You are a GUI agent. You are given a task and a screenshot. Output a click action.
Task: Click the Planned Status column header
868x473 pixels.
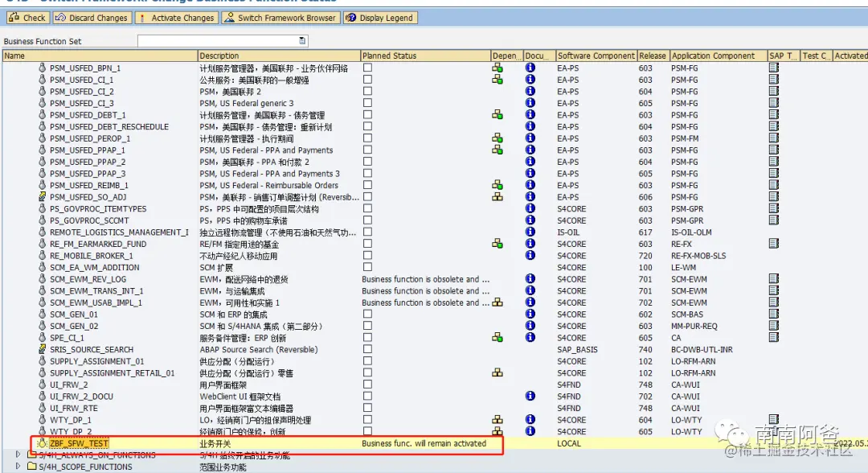(425, 56)
